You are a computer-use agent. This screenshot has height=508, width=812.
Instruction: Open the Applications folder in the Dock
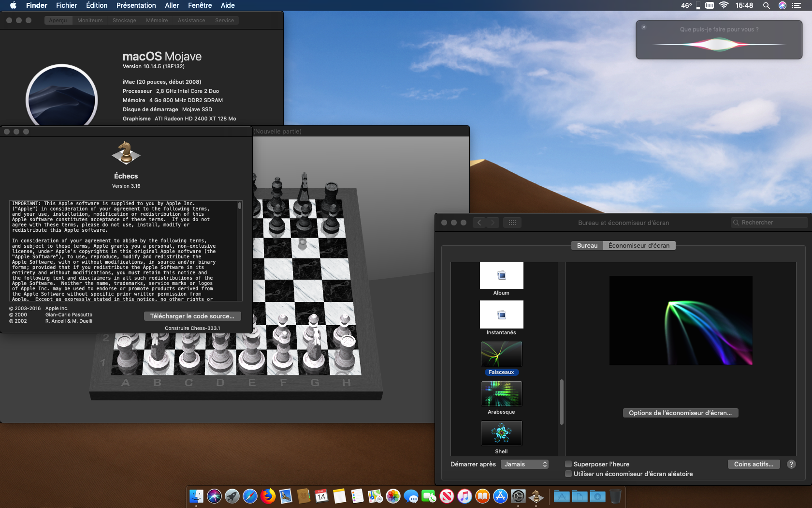[562, 496]
